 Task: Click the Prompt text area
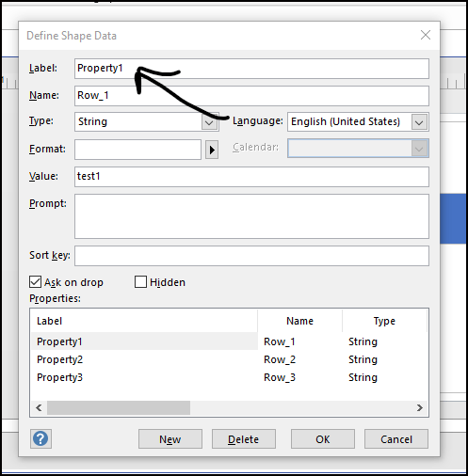251,216
